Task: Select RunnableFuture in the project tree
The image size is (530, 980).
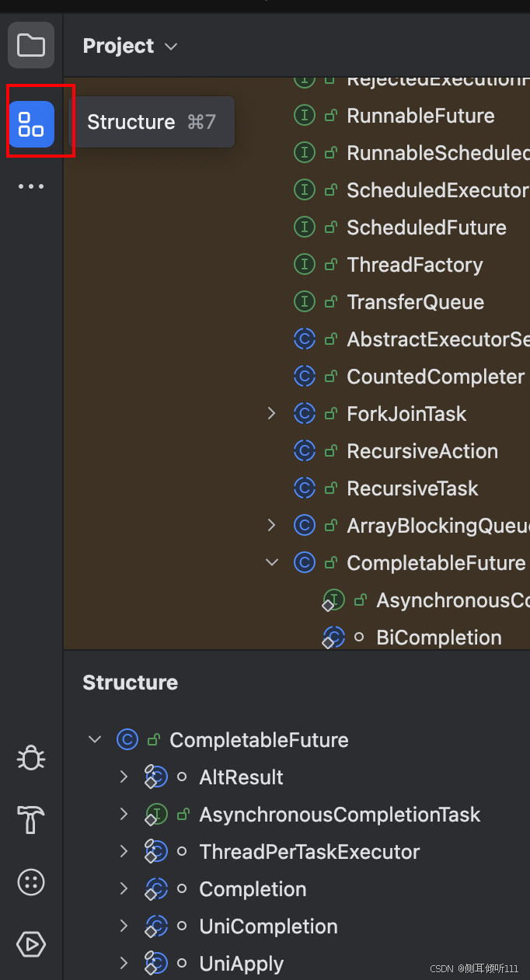Action: 420,116
